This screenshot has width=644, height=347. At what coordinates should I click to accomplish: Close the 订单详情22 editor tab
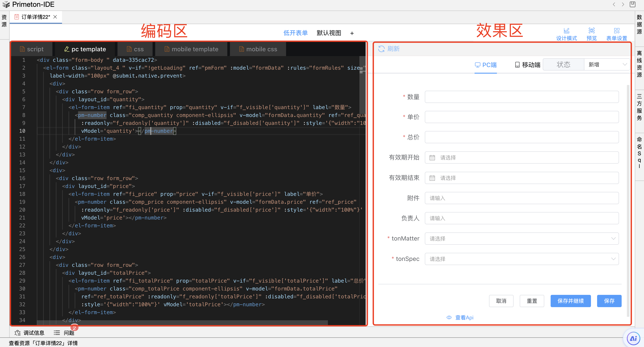[x=55, y=17]
